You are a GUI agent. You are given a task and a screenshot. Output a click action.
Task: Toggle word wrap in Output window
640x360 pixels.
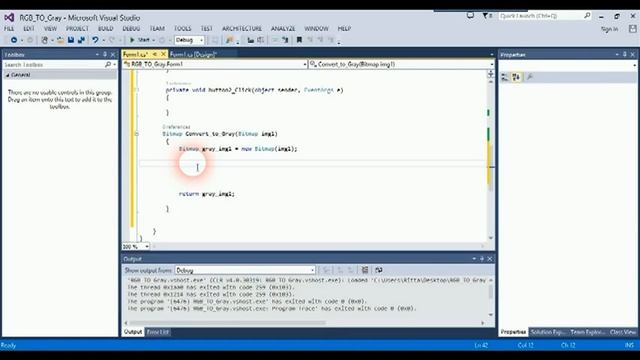coord(379,270)
